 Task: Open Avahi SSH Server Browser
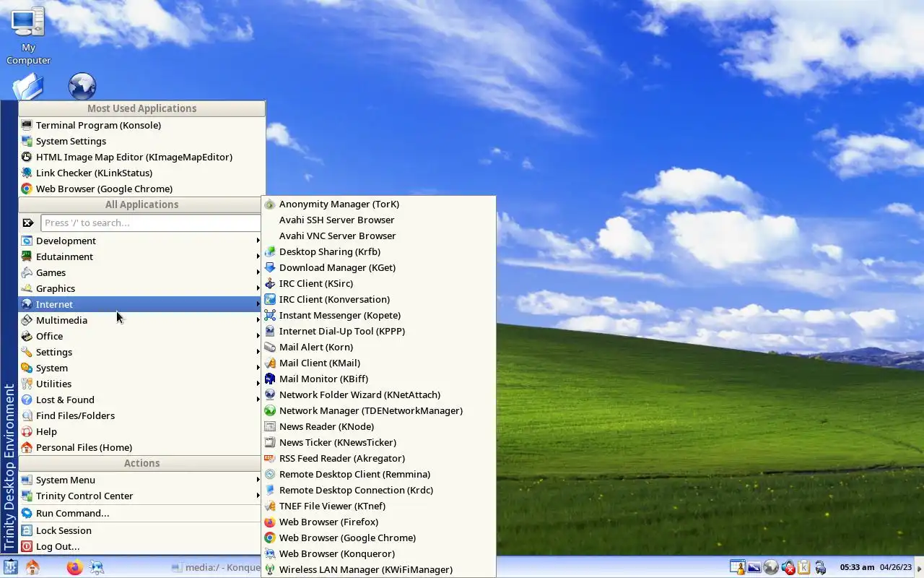(x=378, y=220)
